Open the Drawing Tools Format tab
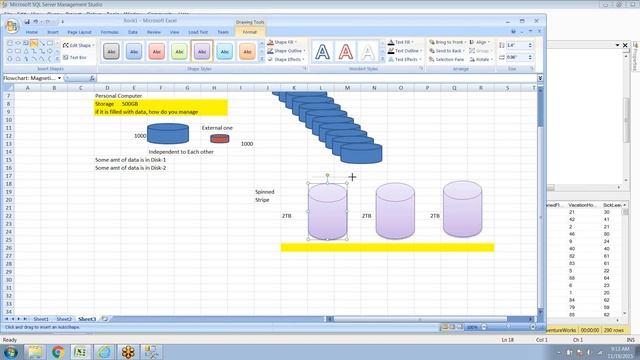 250,32
